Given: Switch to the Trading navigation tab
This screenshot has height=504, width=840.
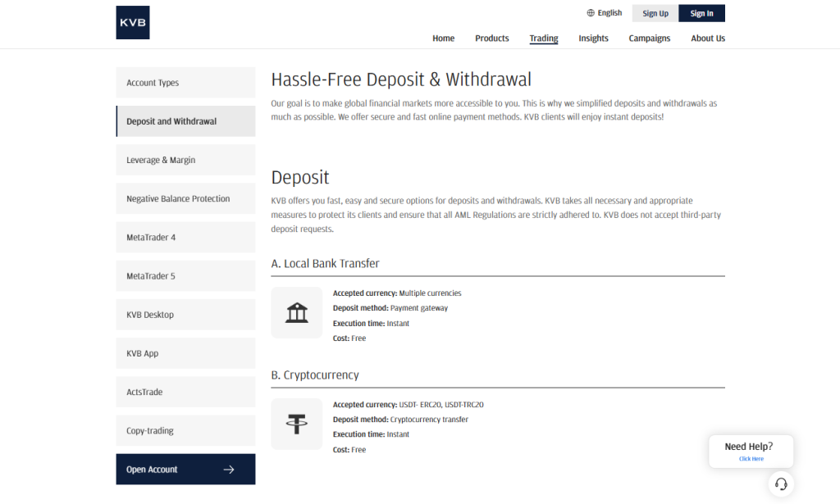Looking at the screenshot, I should (x=543, y=38).
